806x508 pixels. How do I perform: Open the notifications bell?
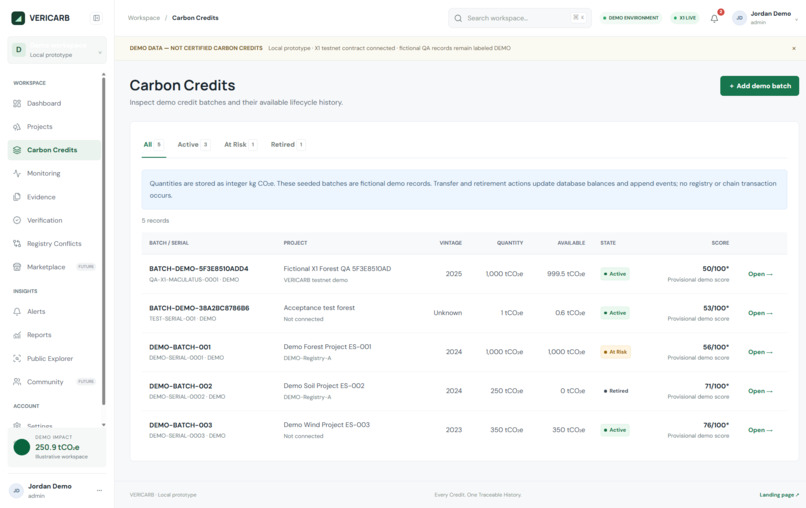pyautogui.click(x=715, y=19)
